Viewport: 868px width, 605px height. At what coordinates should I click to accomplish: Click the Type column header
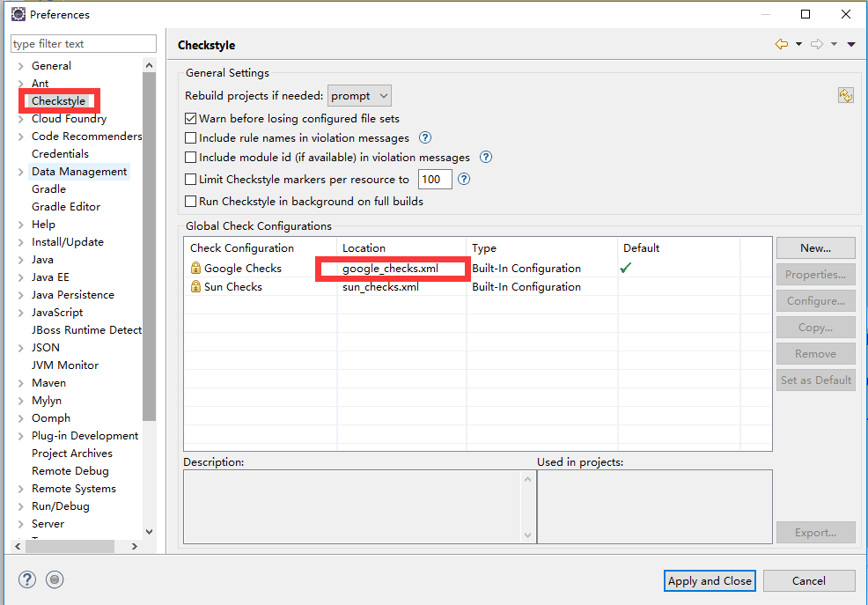pos(542,248)
